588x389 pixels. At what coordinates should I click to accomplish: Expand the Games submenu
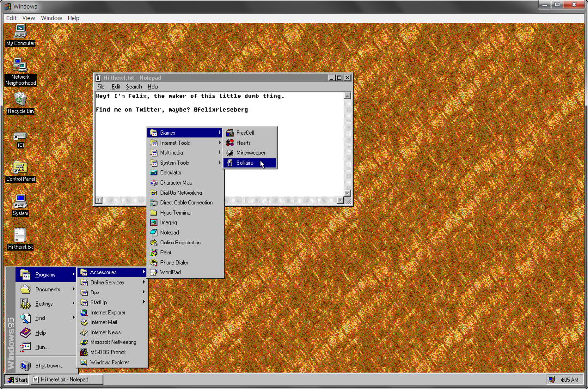tap(185, 133)
